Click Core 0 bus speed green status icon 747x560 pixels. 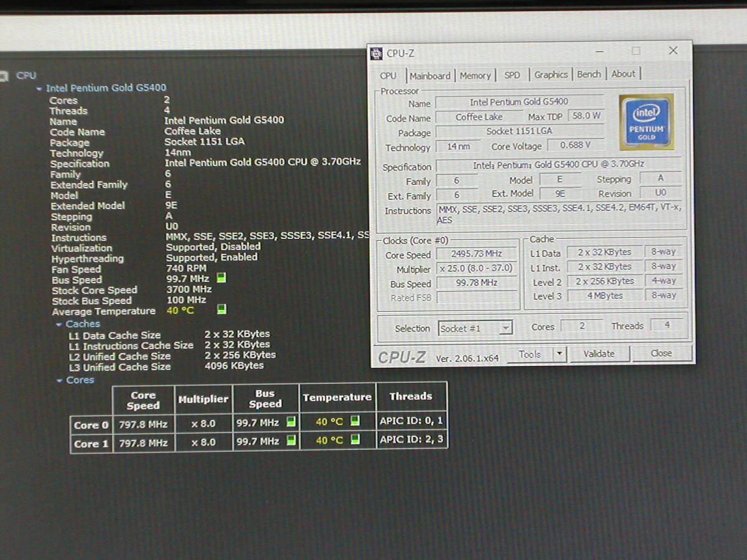click(291, 422)
